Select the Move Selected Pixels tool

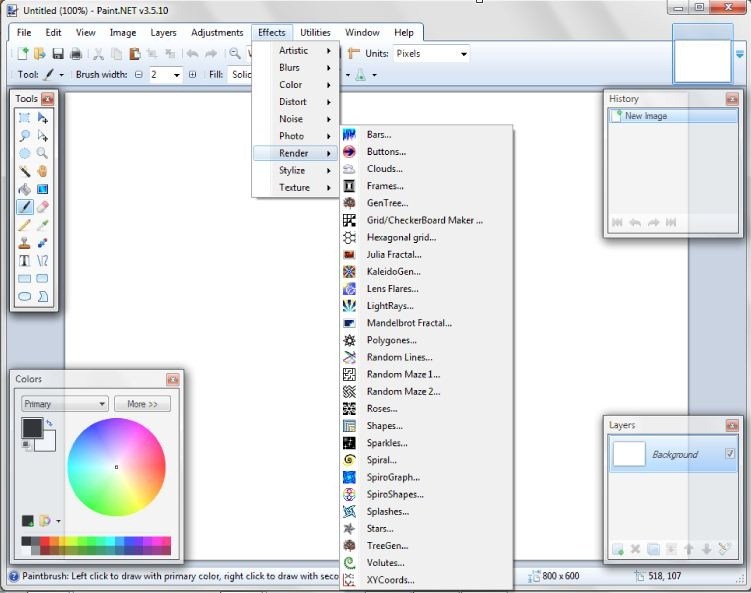pos(43,117)
